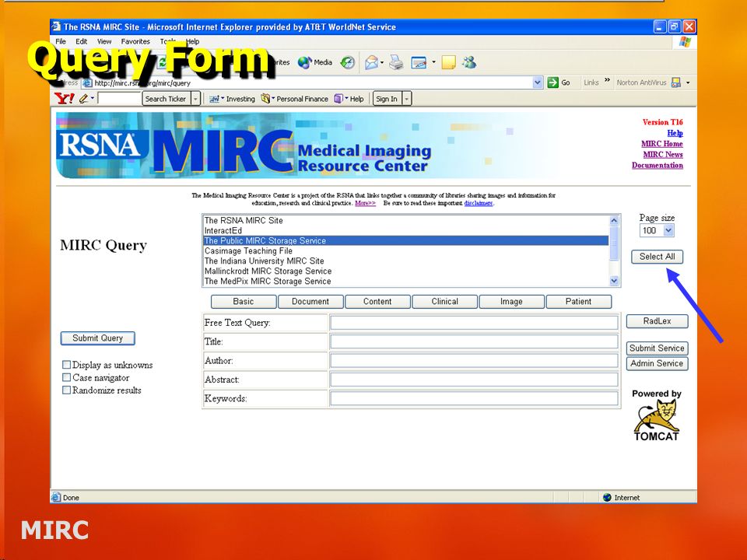Click in the Keywords field
This screenshot has width=747, height=560.
click(474, 398)
